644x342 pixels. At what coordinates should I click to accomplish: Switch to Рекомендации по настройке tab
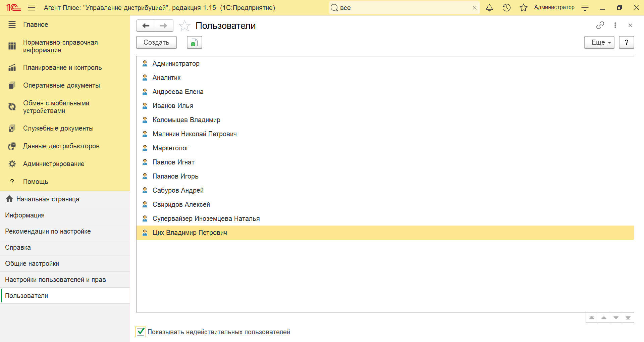point(65,231)
